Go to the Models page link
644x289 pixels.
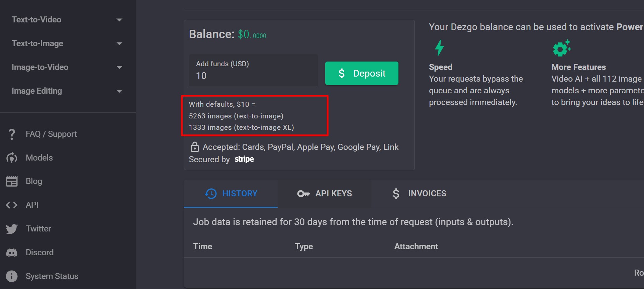[x=39, y=158]
